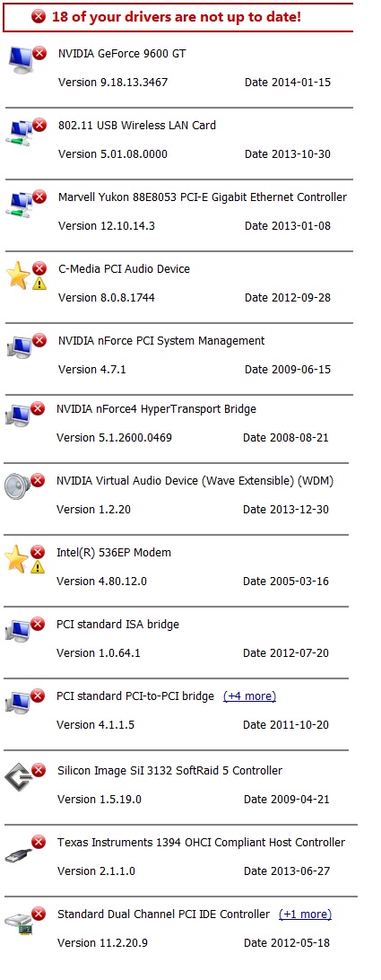Click the NVIDIA nForce PCI System Management icon
Screen dimensions: 381x980
pos(20,346)
